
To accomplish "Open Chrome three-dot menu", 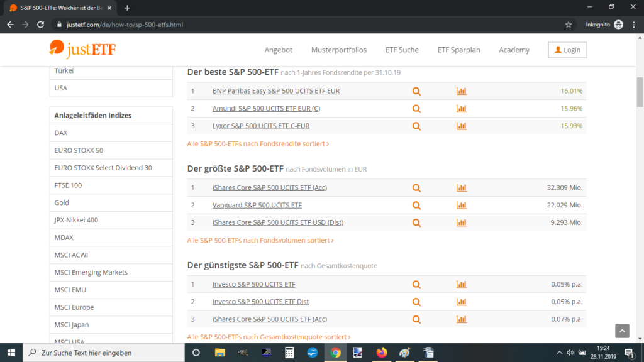I will tap(634, 25).
